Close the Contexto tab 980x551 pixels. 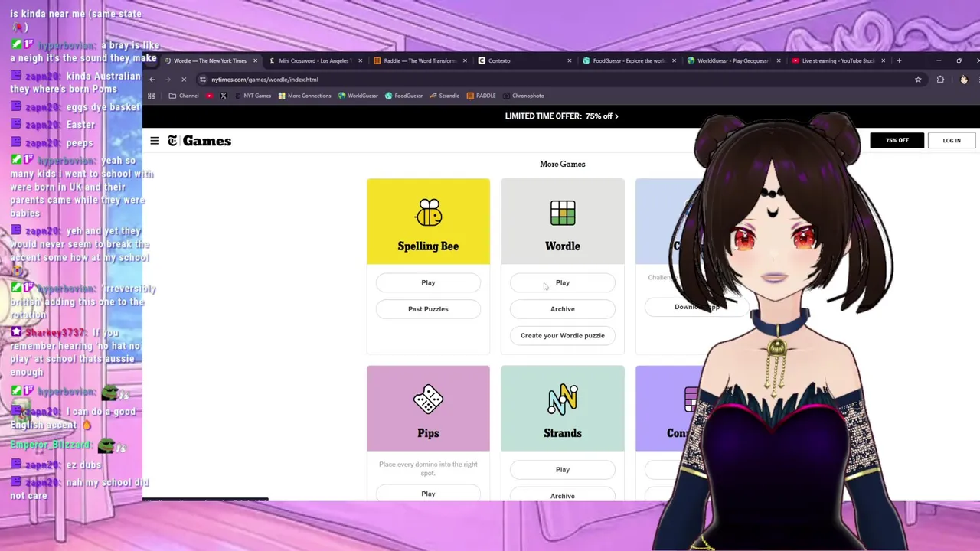click(x=569, y=60)
